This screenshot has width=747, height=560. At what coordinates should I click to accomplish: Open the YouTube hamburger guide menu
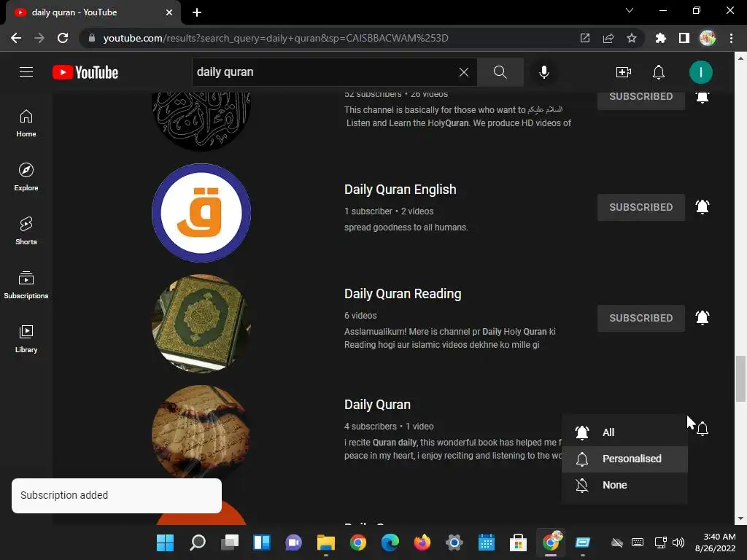(26, 72)
